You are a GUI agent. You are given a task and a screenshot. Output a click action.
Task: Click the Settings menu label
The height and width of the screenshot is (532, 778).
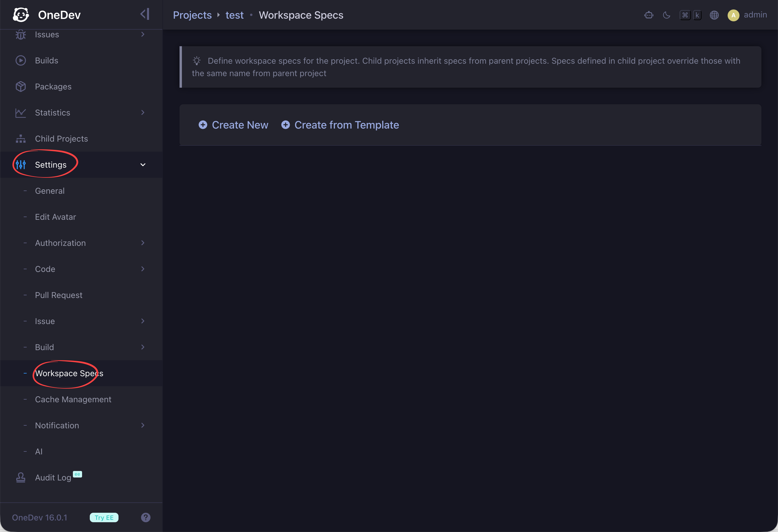tap(51, 165)
